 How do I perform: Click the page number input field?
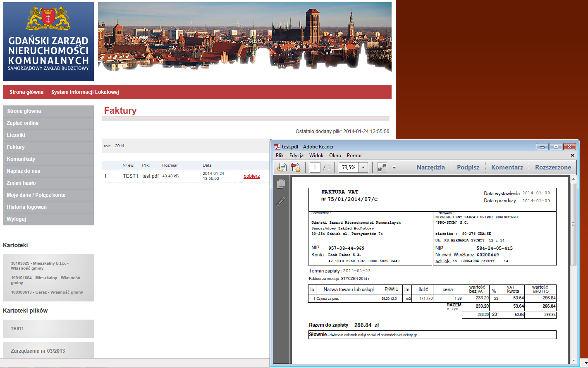[315, 167]
